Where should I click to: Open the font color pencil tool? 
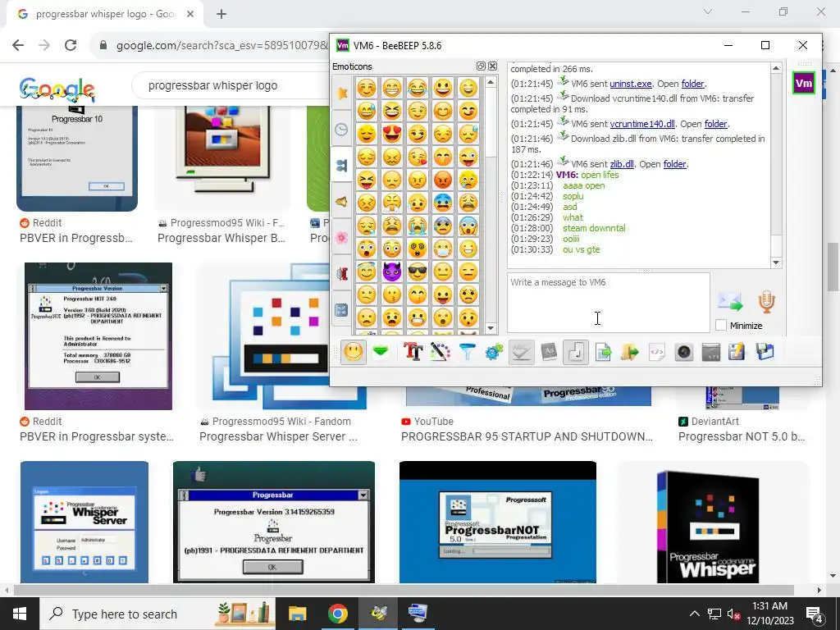point(440,353)
